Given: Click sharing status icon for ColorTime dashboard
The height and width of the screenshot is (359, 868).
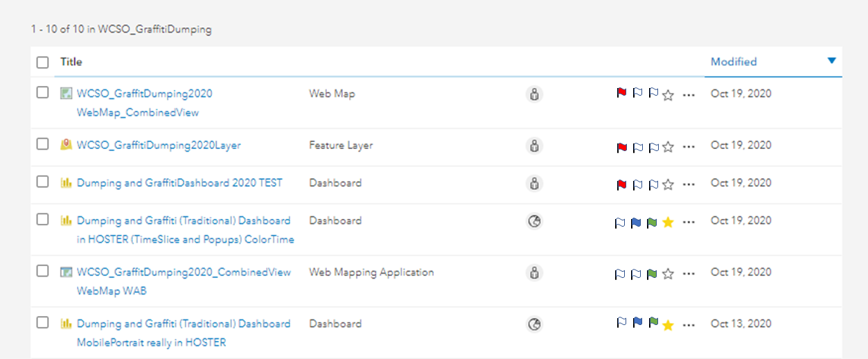Looking at the screenshot, I should point(534,221).
